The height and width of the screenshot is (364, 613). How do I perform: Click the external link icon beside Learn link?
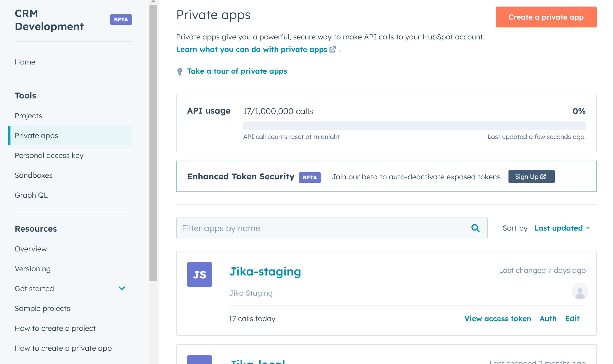coord(333,49)
